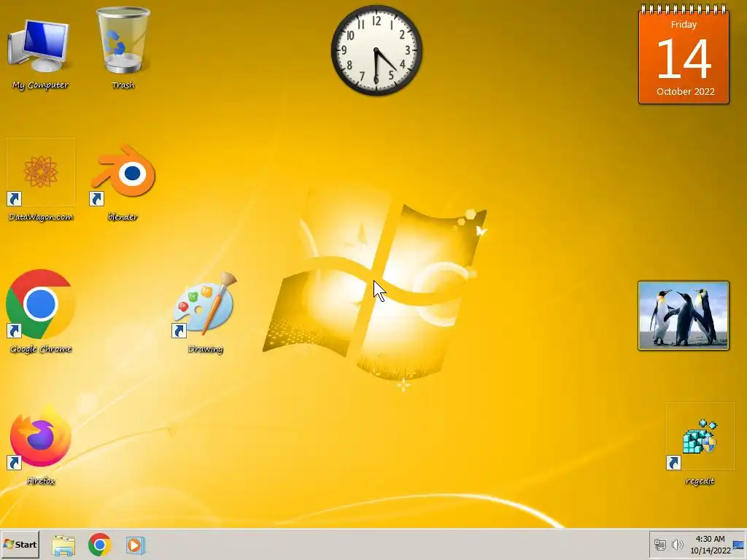
Task: Click the "Trash" icon label
Action: pos(123,85)
